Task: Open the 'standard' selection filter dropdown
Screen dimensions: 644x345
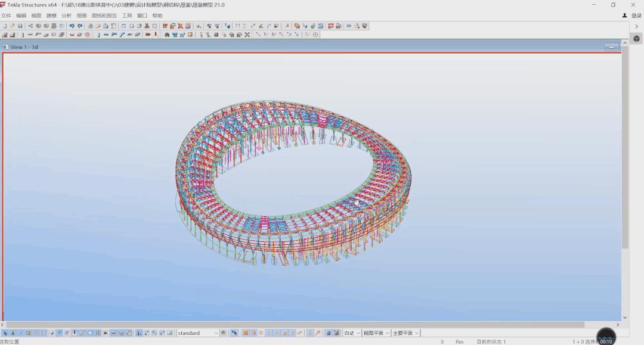Action: click(215, 333)
